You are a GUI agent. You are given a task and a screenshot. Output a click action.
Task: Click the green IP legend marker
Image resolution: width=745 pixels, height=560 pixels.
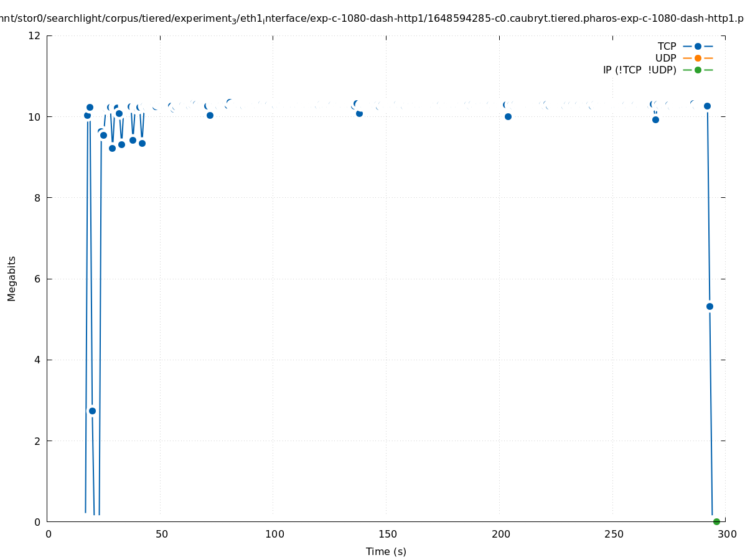pos(698,70)
